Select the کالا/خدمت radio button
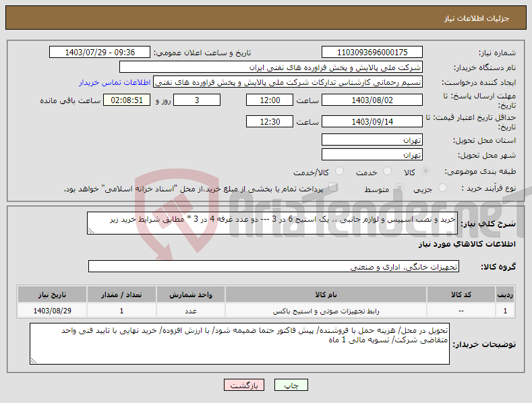 (x=339, y=171)
